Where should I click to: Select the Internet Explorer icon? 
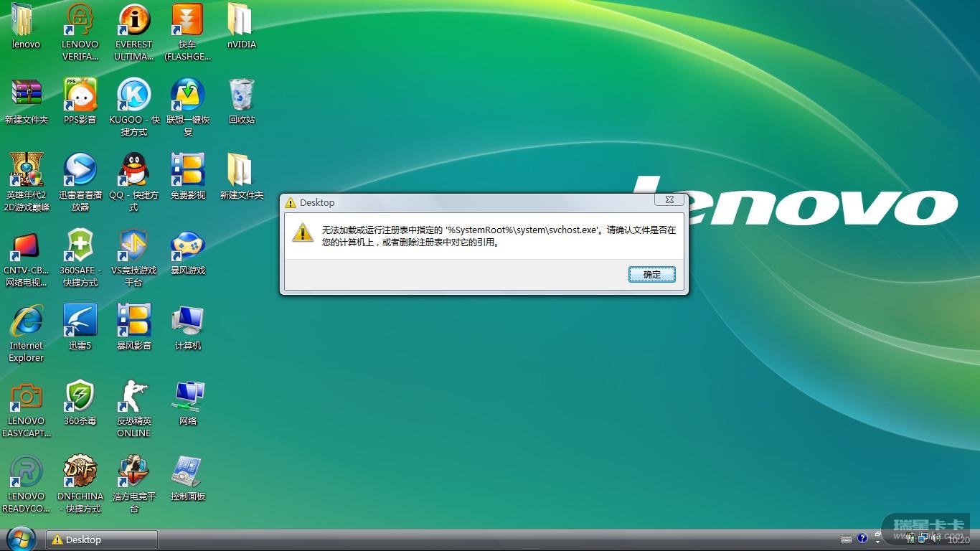tap(27, 321)
